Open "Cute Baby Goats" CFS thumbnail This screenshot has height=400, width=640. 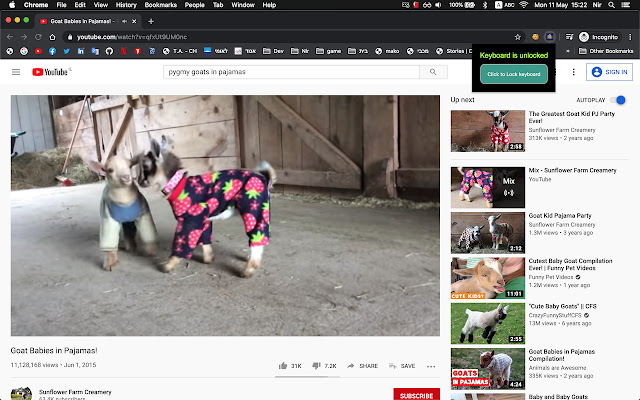488,323
